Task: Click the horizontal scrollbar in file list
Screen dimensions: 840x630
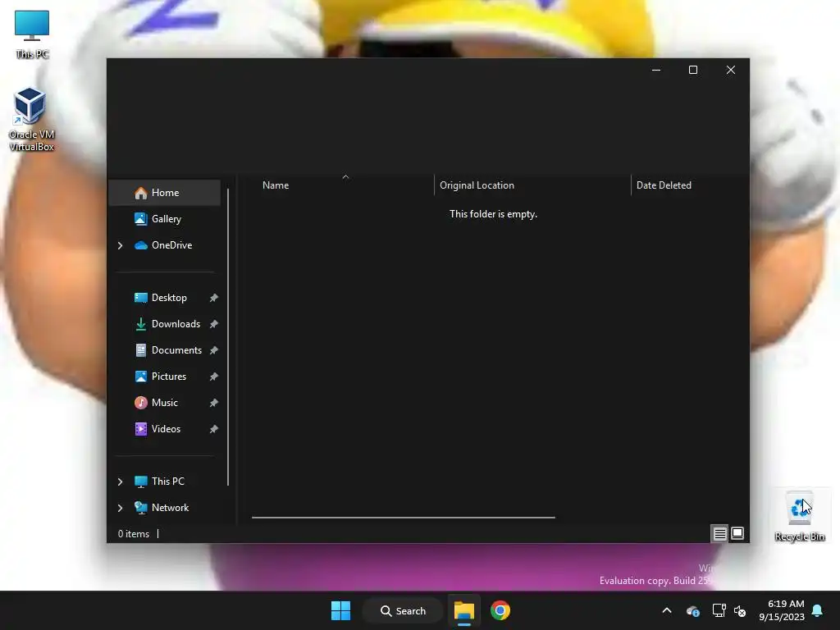Action: point(404,518)
